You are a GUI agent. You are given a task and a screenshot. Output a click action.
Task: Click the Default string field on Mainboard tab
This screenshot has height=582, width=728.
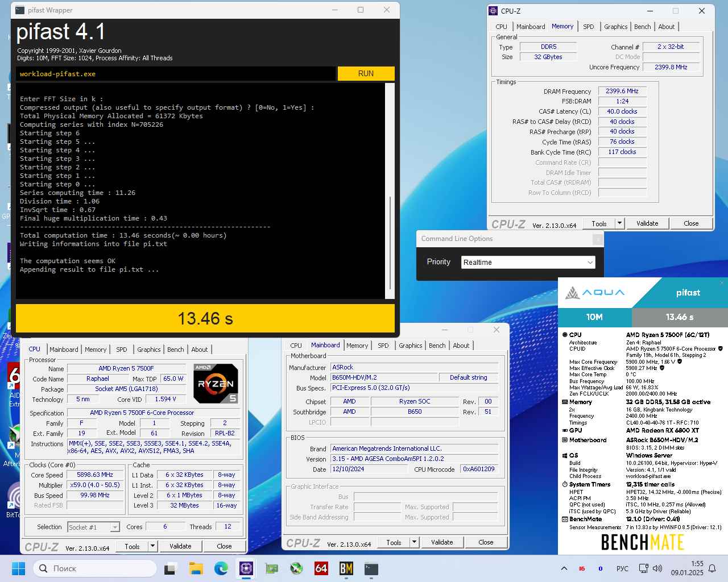pyautogui.click(x=468, y=377)
